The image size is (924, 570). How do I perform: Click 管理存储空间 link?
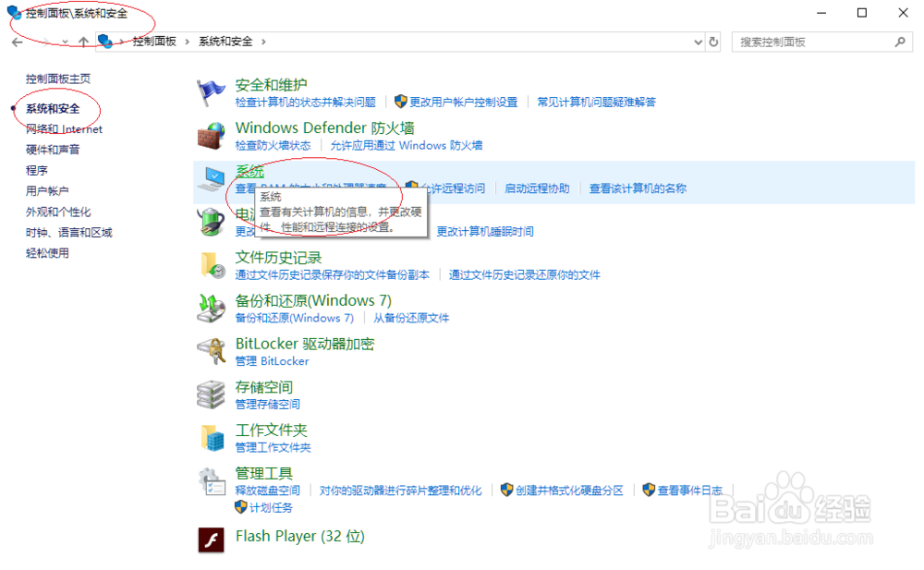pos(268,404)
